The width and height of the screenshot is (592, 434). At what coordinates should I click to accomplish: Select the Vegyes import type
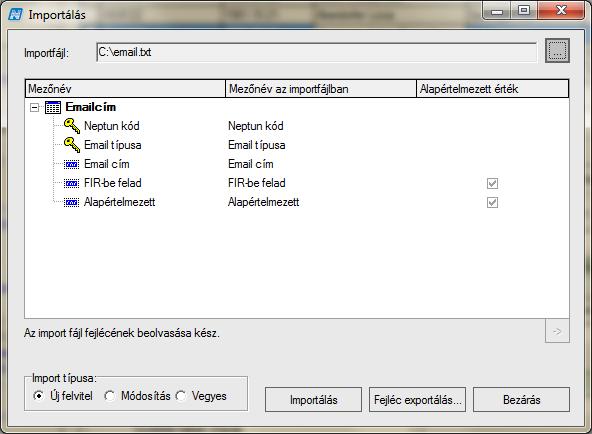tap(181, 396)
